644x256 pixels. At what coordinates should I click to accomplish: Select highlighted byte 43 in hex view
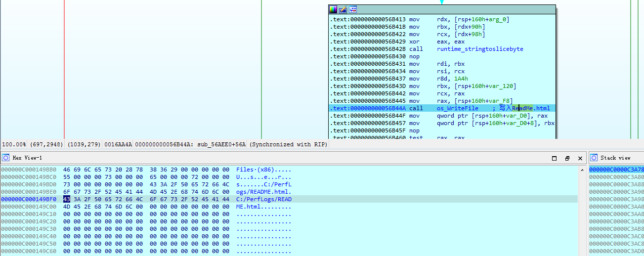67,199
